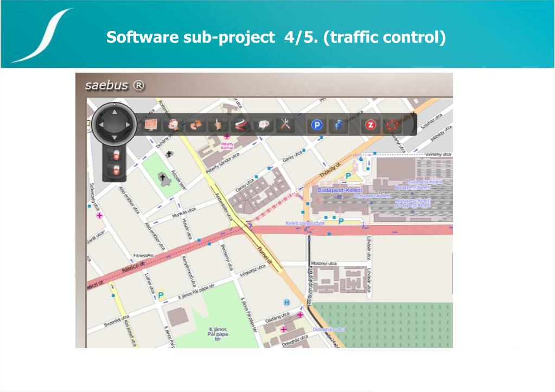Click the Mosonyi utca street label

324,264
